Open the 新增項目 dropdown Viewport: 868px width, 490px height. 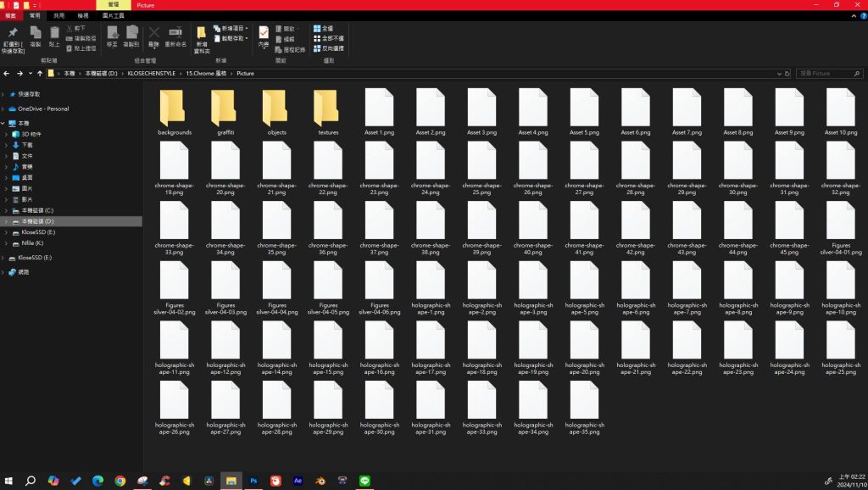232,28
